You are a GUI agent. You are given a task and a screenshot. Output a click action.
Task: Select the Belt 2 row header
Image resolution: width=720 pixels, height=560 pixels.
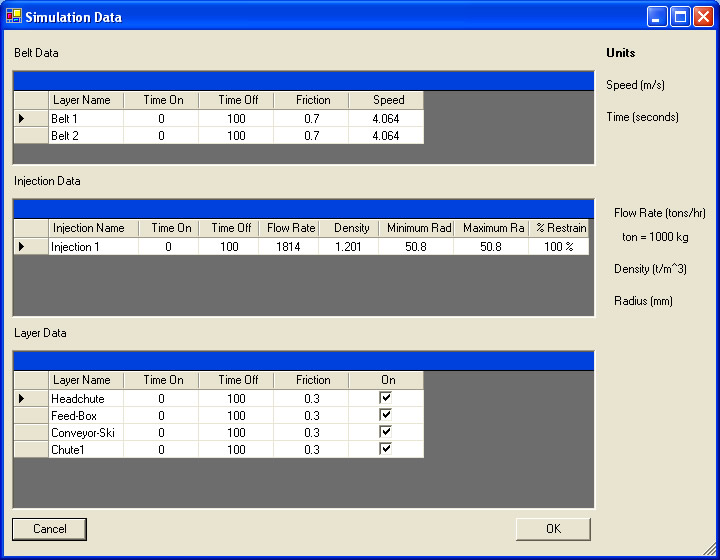click(30, 136)
